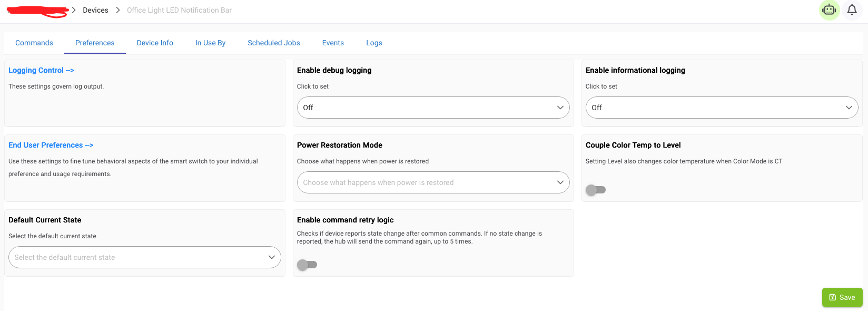The height and width of the screenshot is (311, 868).
Task: Click the chevron after Devices breadcrumb
Action: [x=118, y=10]
